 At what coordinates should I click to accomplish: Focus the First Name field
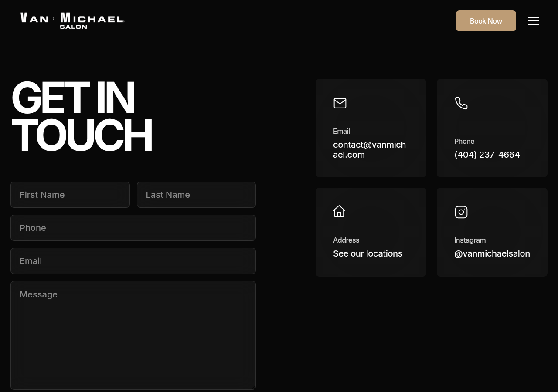(x=70, y=195)
